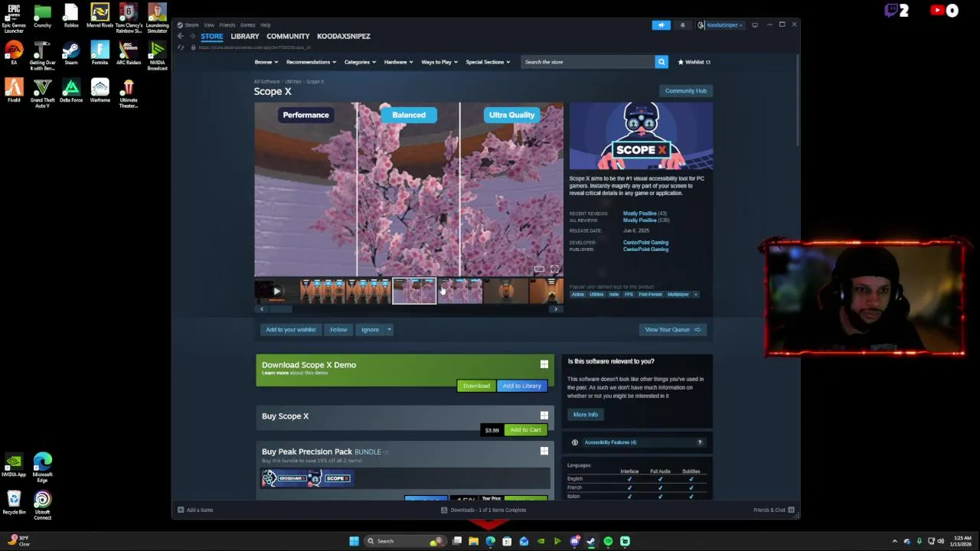Launch the Warframe desktop icon

pos(100,90)
